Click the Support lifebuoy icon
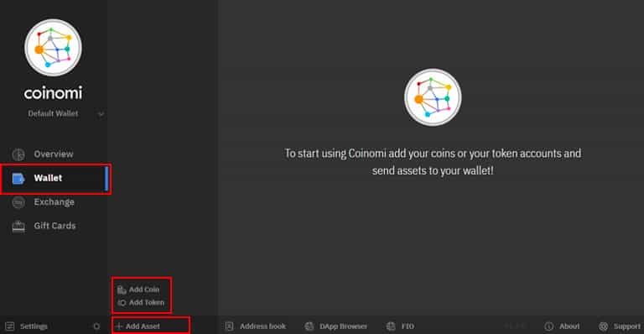 click(x=603, y=326)
